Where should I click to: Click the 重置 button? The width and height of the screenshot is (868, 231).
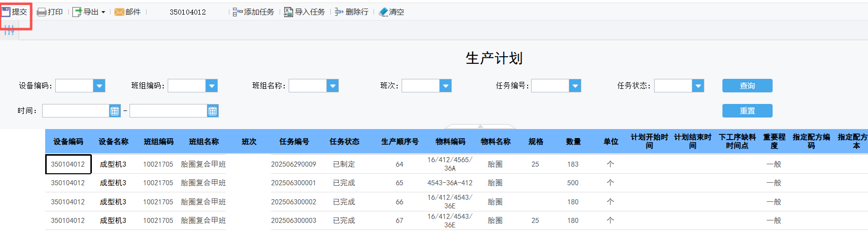(x=747, y=110)
